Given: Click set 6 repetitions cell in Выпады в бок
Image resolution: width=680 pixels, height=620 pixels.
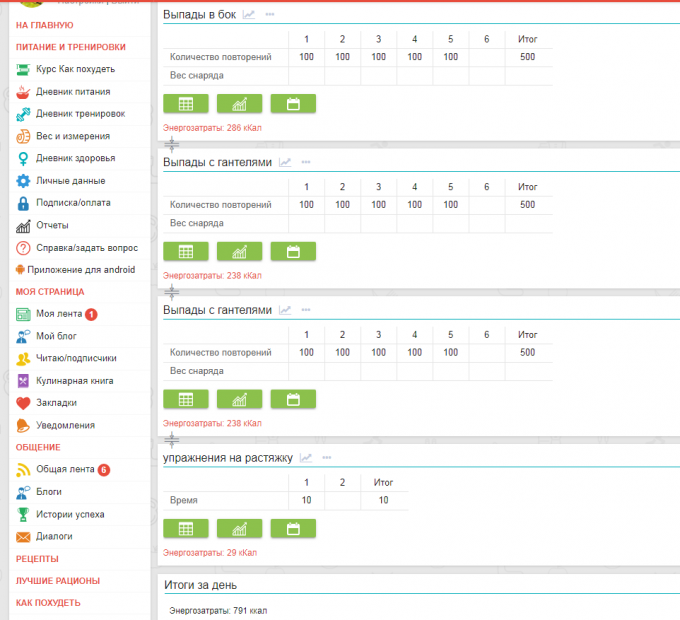Looking at the screenshot, I should tap(486, 57).
